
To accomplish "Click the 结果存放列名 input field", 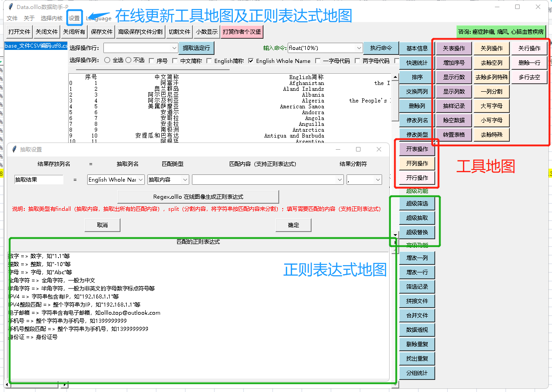I will click(x=39, y=180).
